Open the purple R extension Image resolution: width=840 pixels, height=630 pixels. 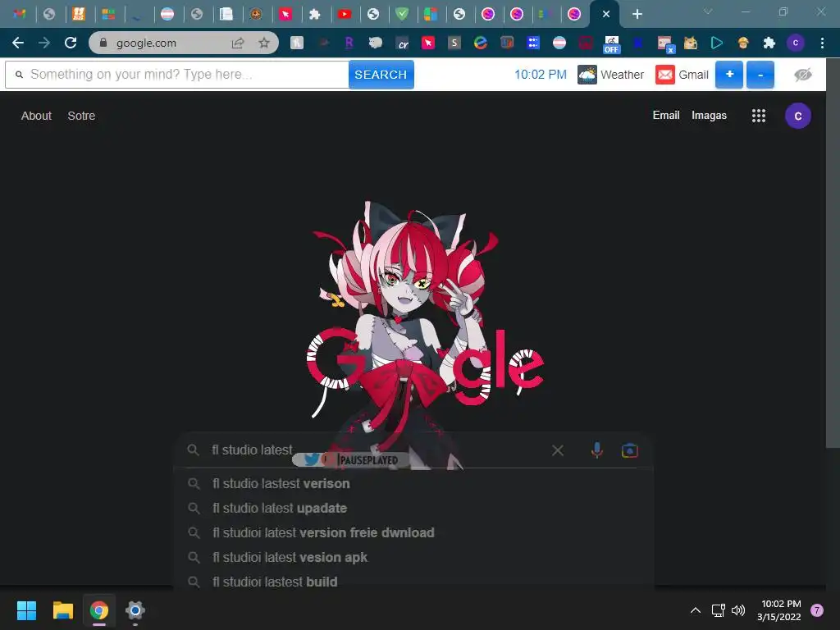(349, 43)
